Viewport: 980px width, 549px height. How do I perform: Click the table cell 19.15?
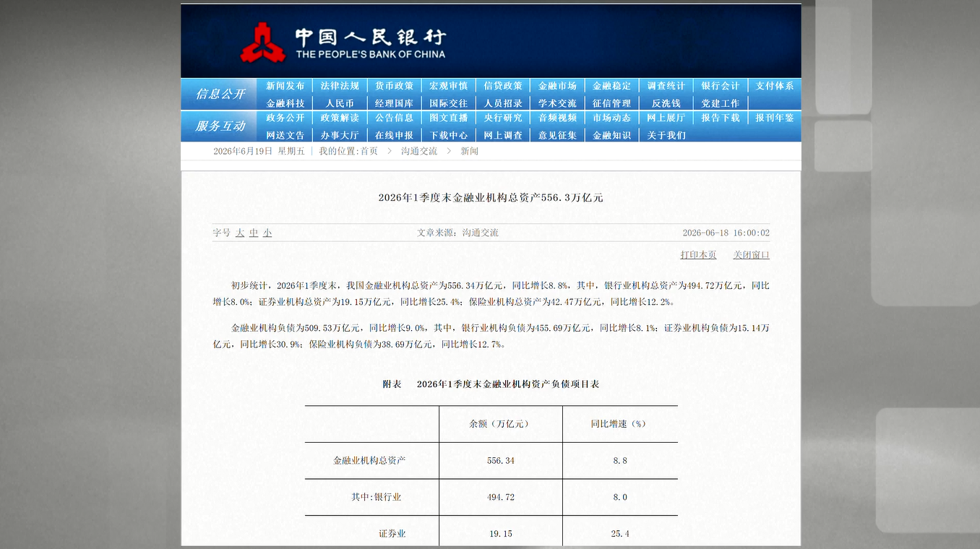[501, 534]
